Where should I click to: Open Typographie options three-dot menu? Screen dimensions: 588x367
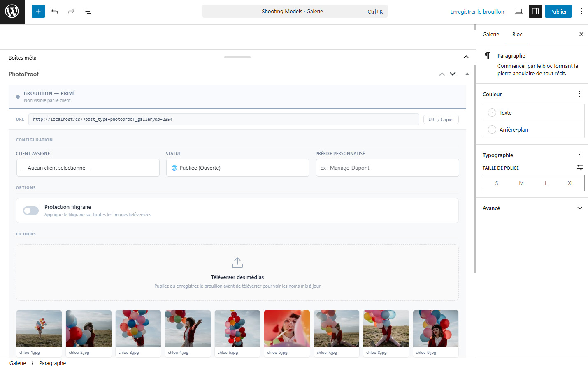click(x=579, y=155)
